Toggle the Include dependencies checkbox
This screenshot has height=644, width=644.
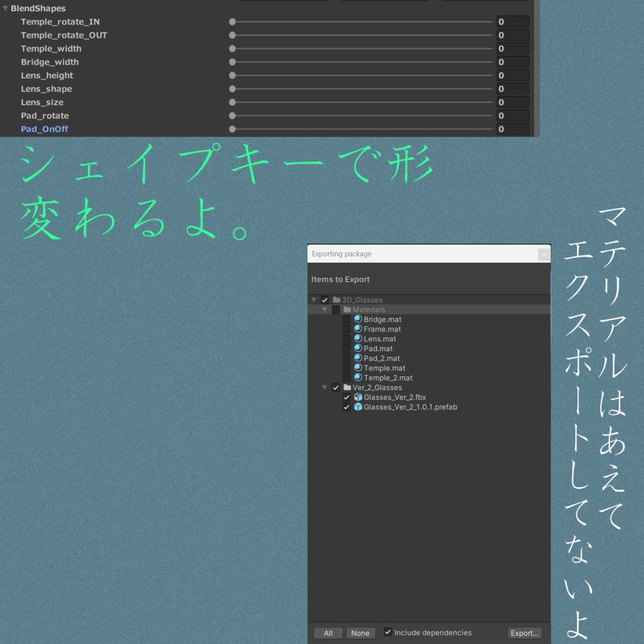(x=387, y=632)
